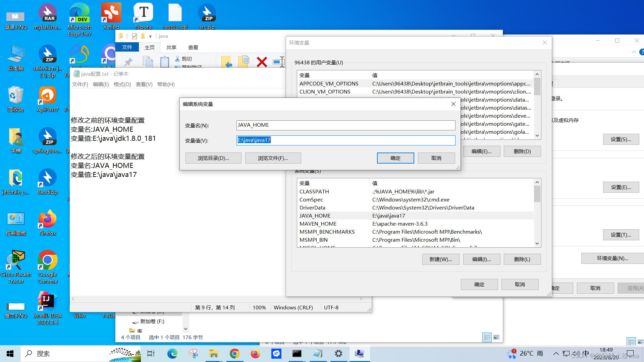The height and width of the screenshot is (362, 644).
Task: Open the Xmind desktop icon
Action: coord(111,16)
